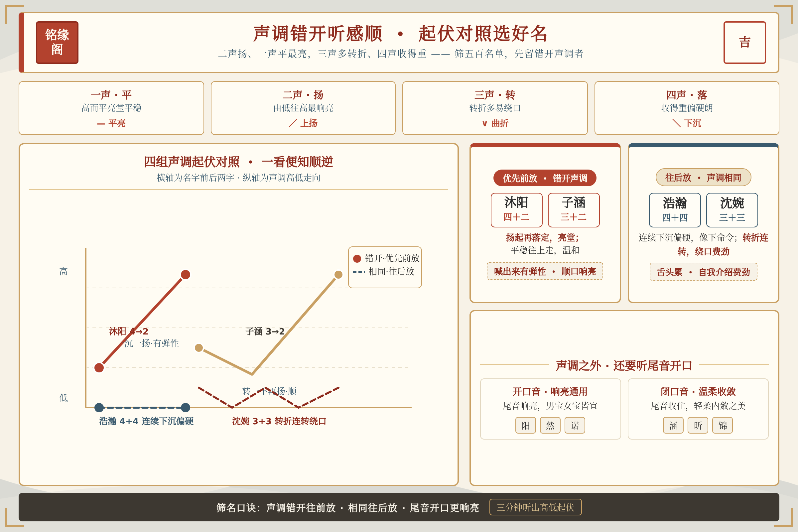798x532 pixels.
Task: Click the 开口音·响亮通用 heading
Action: pos(550,392)
